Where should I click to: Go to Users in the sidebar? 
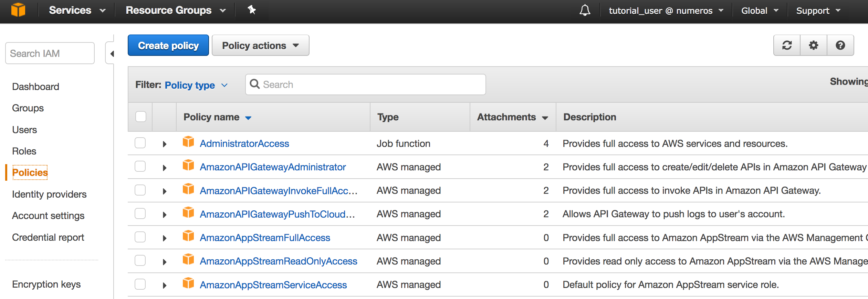pyautogui.click(x=24, y=130)
